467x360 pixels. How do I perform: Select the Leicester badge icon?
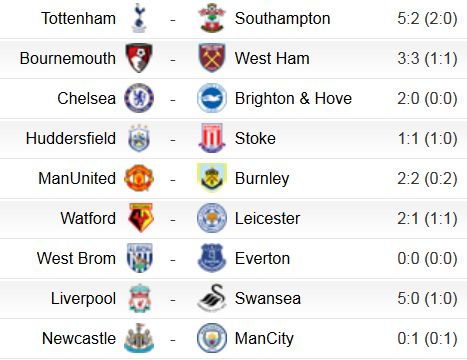(x=212, y=218)
